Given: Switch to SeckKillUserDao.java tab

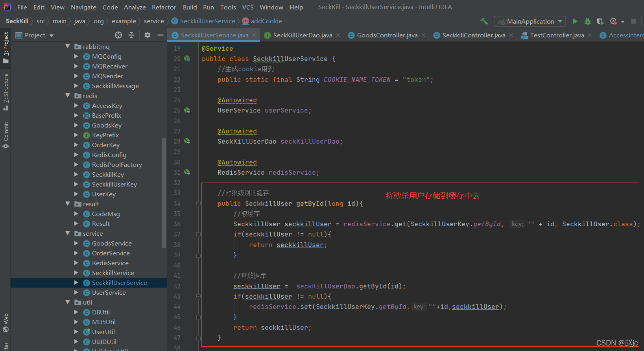Looking at the screenshot, I should point(303,35).
